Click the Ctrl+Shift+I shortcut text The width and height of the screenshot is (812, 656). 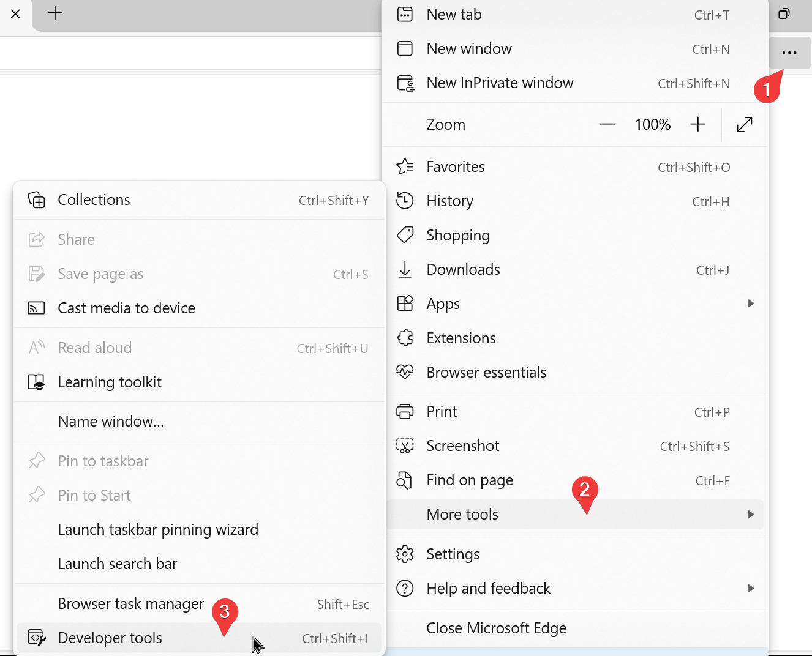pyautogui.click(x=335, y=639)
